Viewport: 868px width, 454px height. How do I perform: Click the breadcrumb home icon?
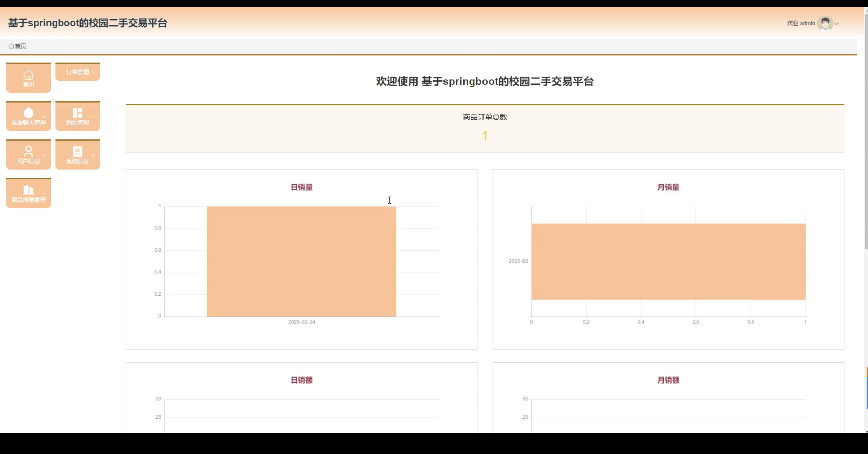tap(11, 46)
